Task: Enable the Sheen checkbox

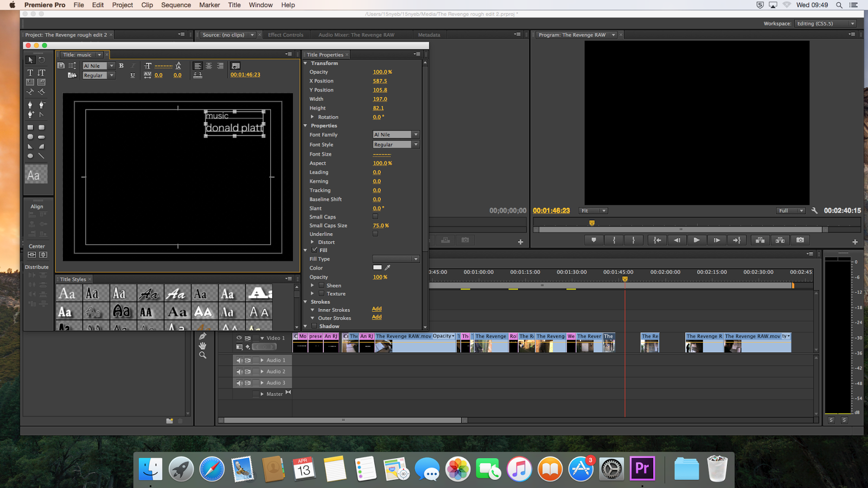Action: pos(321,285)
